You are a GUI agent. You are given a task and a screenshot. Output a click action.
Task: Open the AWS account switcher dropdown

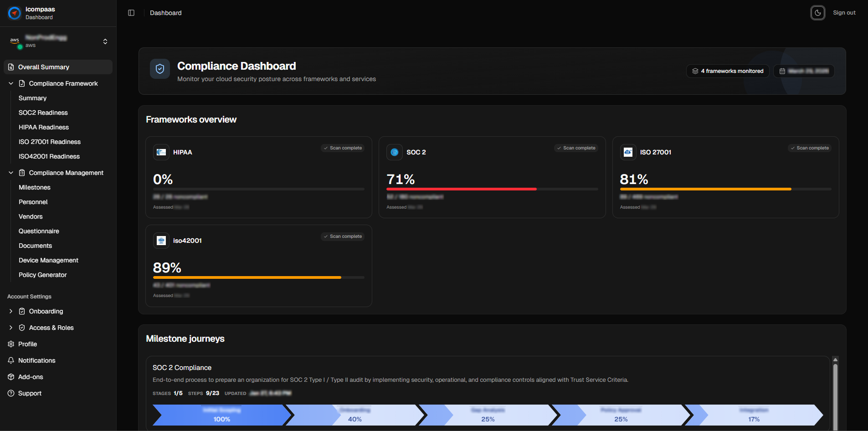click(x=105, y=41)
